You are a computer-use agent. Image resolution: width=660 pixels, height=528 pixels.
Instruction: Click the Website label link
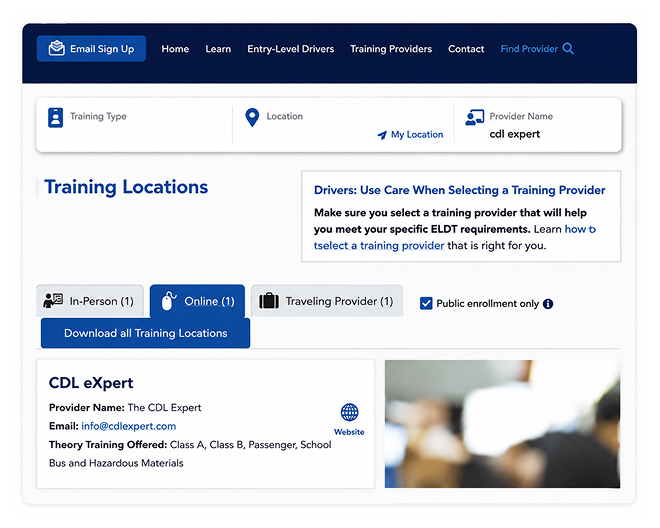(x=349, y=432)
